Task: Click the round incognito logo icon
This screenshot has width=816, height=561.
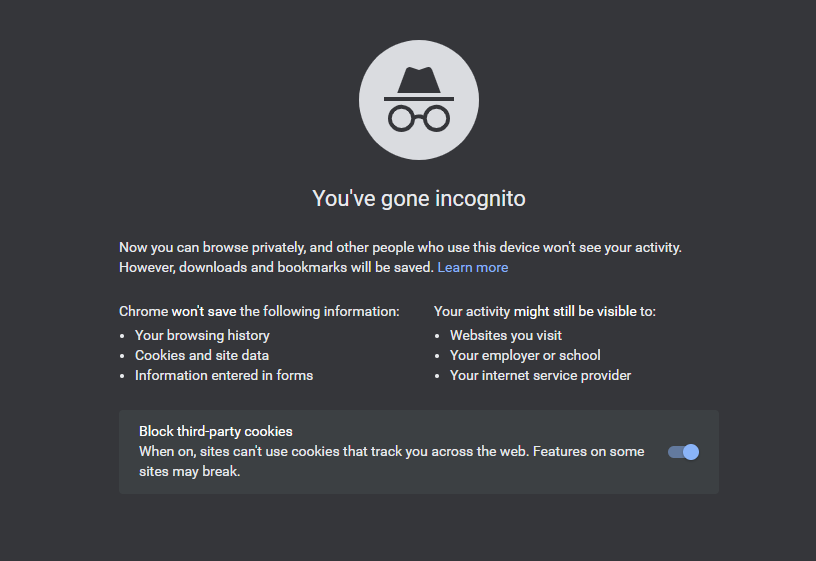Action: coord(419,100)
